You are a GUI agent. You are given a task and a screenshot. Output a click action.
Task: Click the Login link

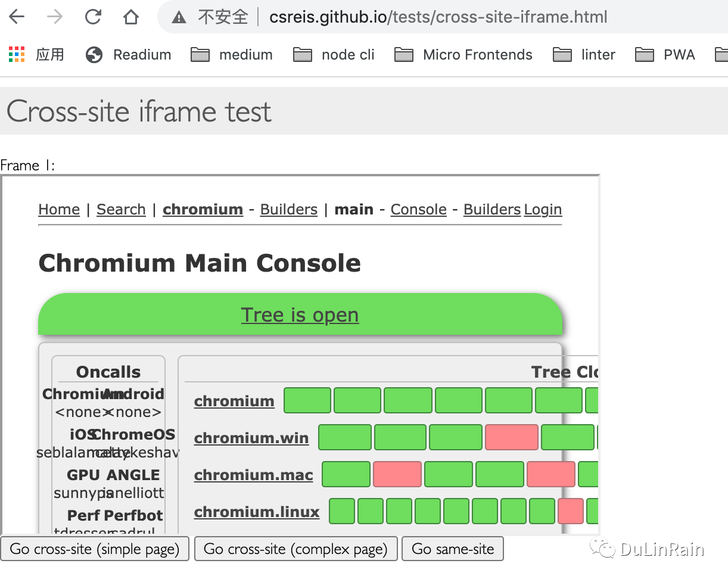point(543,210)
